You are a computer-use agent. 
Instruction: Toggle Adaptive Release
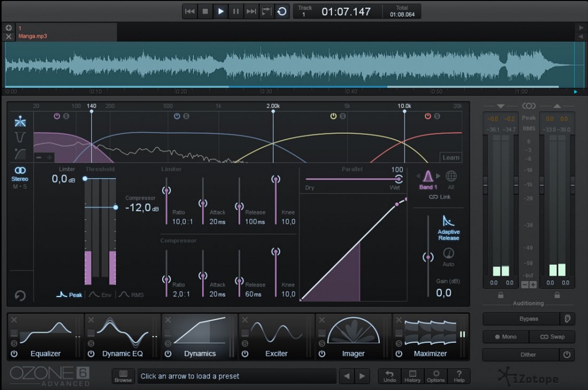(448, 228)
